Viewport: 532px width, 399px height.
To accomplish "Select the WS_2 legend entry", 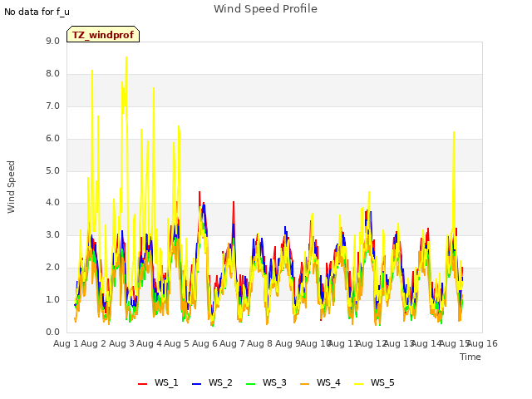I will [x=212, y=382].
